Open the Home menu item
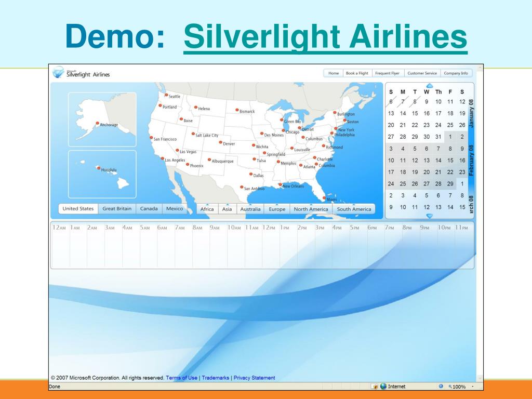 coord(334,73)
